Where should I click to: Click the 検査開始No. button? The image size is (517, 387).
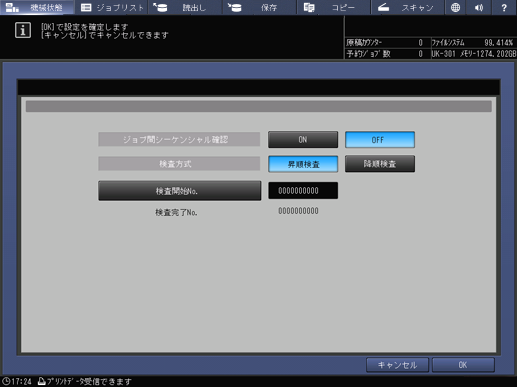pos(180,191)
